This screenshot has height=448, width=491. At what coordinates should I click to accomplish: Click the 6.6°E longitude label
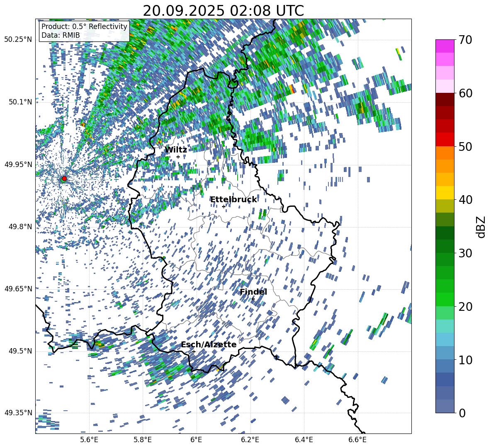[357, 440]
